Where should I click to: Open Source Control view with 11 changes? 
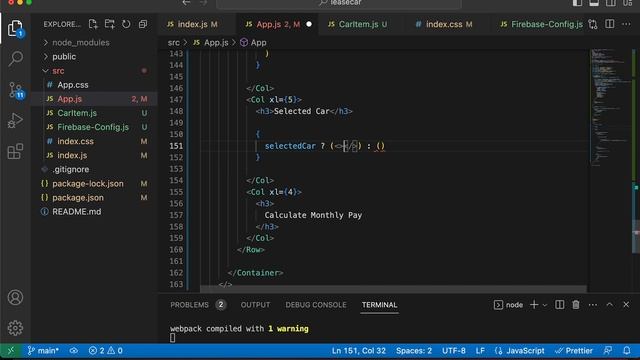pyautogui.click(x=16, y=90)
